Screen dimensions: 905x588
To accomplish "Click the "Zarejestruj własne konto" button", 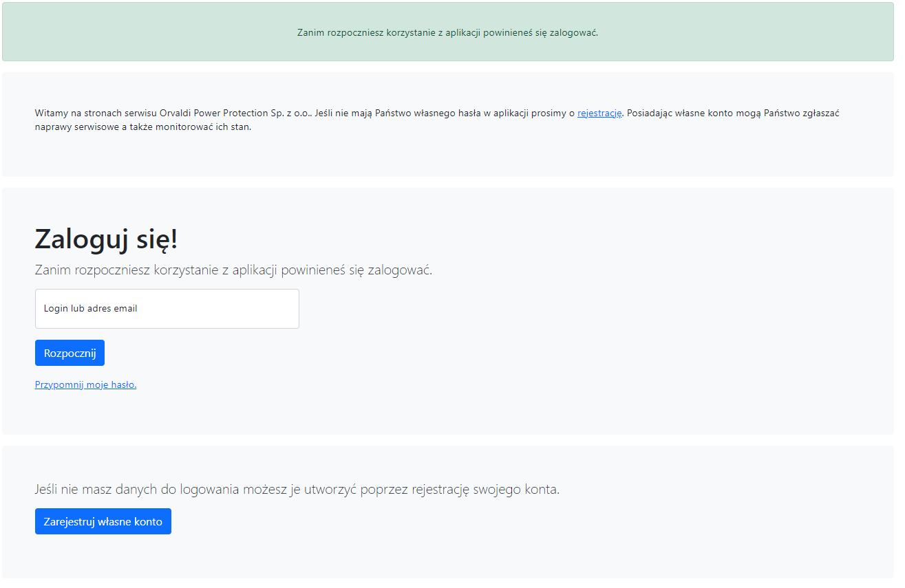I will coord(103,521).
